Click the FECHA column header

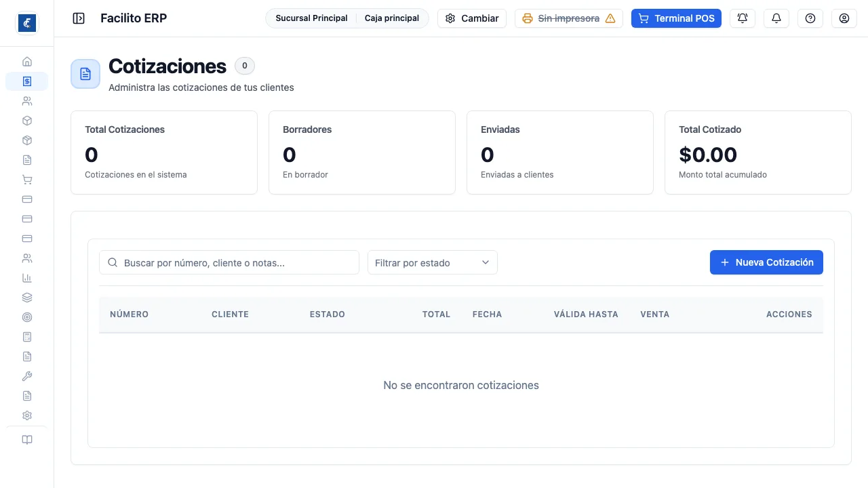click(487, 314)
